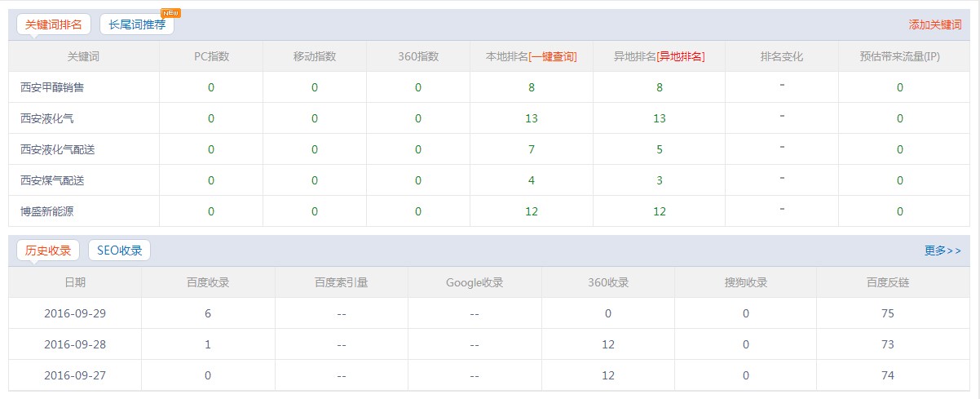Click the 百度反链 value 73 for 2016-09-28
The image size is (980, 399).
click(888, 344)
